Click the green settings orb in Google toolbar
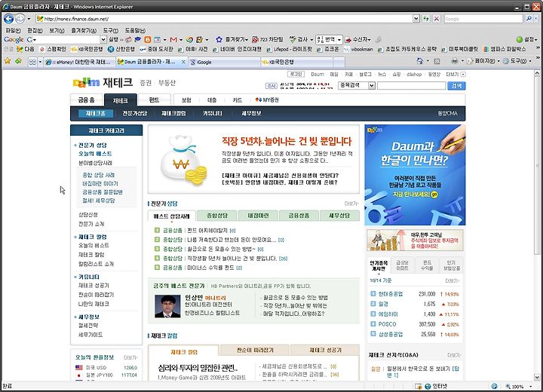Screen dimensions: 543x392 (519, 39)
